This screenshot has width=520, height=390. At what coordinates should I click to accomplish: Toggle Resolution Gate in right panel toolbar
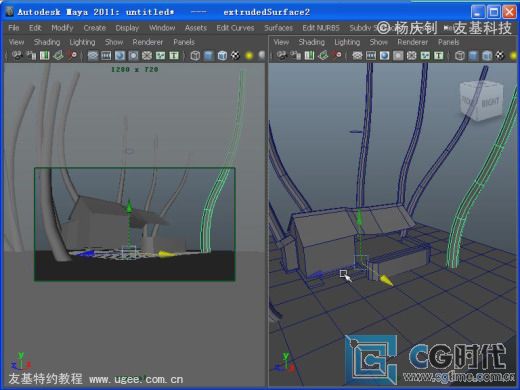click(x=384, y=55)
